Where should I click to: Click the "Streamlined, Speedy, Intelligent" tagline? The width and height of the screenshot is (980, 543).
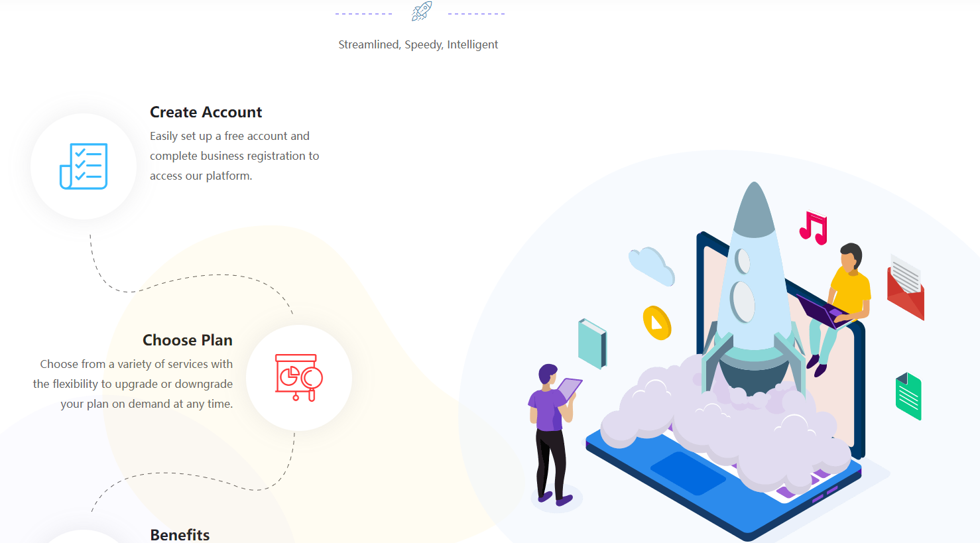pyautogui.click(x=418, y=44)
